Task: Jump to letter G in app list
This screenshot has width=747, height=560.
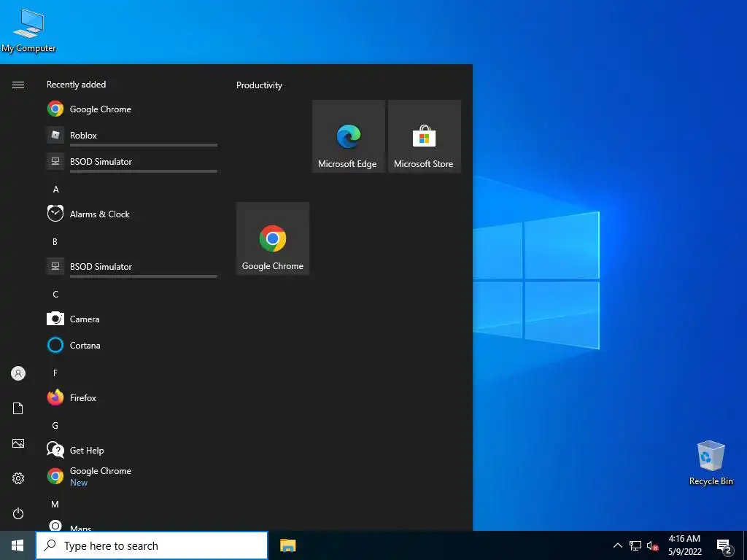Action: [x=55, y=425]
